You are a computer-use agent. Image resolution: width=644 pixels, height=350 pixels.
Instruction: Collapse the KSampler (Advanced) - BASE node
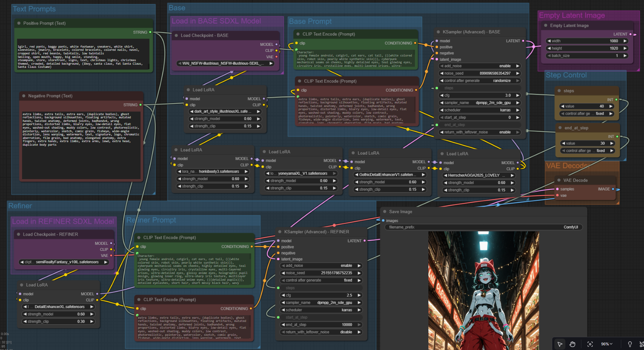[x=438, y=32]
